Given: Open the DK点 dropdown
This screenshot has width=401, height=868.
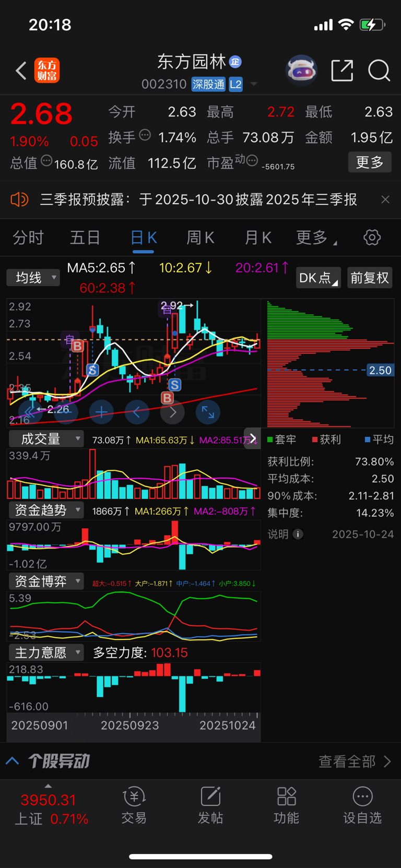Looking at the screenshot, I should pyautogui.click(x=318, y=278).
